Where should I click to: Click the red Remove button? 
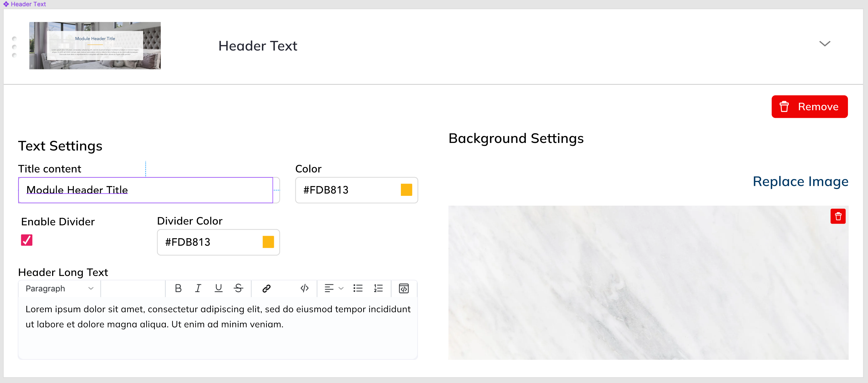point(809,106)
